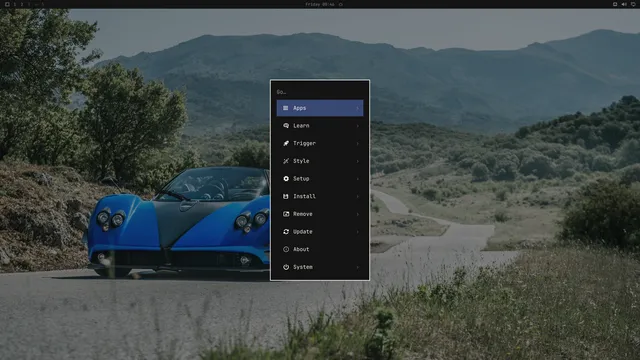Choose the Style label text
This screenshot has width=640, height=360.
pyautogui.click(x=301, y=161)
